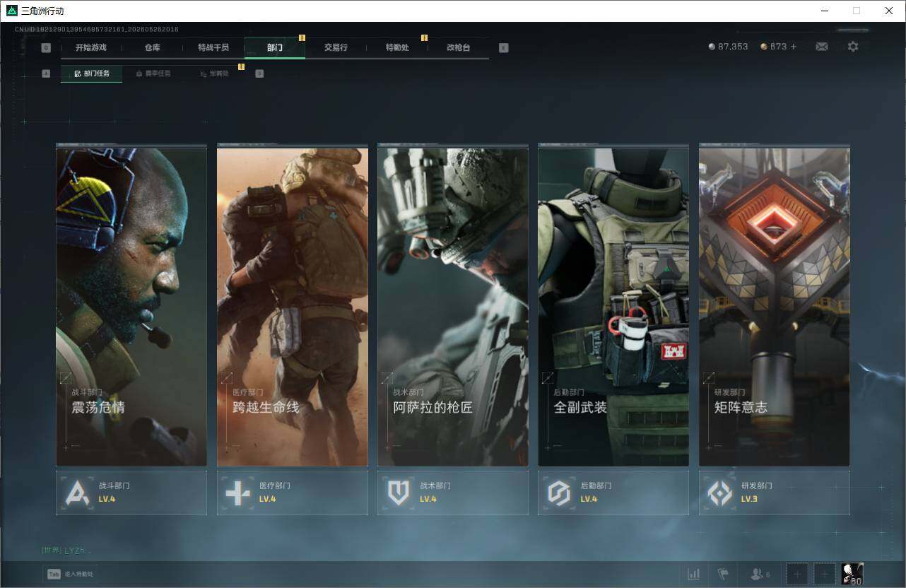The width and height of the screenshot is (906, 588).
Task: Click the plus icon beside 673 currency
Action: 793,47
